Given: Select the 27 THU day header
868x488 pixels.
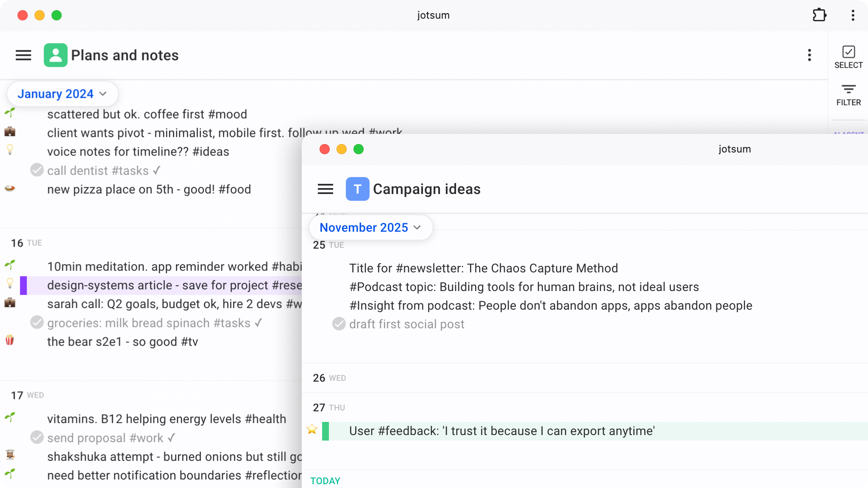Looking at the screenshot, I should (329, 408).
